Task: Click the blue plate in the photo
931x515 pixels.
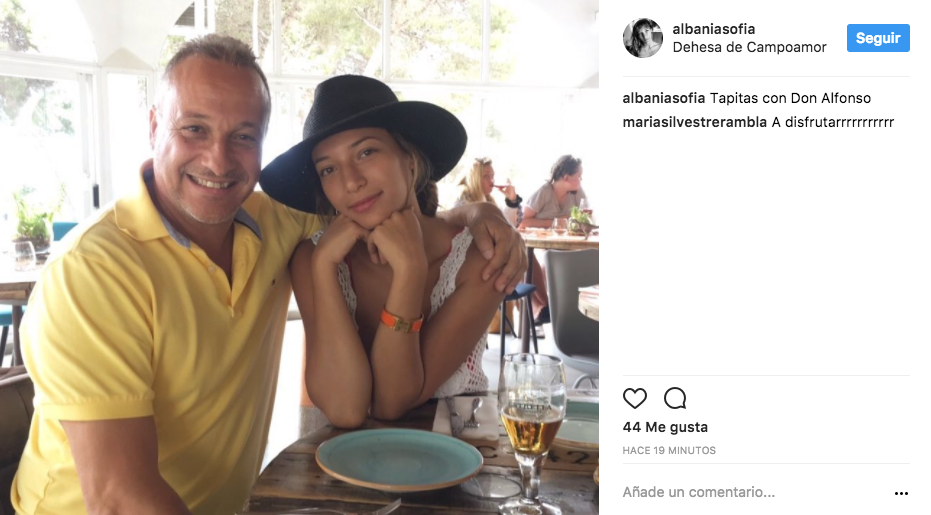Action: [399, 459]
